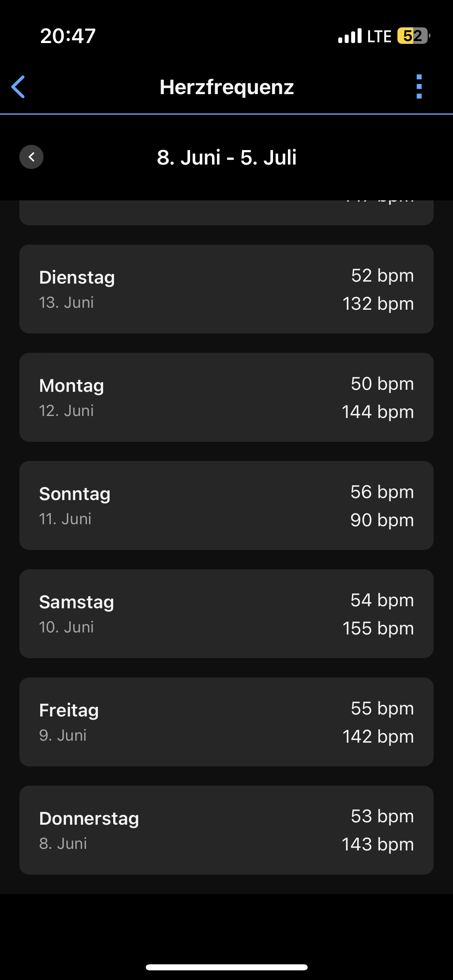Select the Sonntag 11. Juni row

point(226,505)
